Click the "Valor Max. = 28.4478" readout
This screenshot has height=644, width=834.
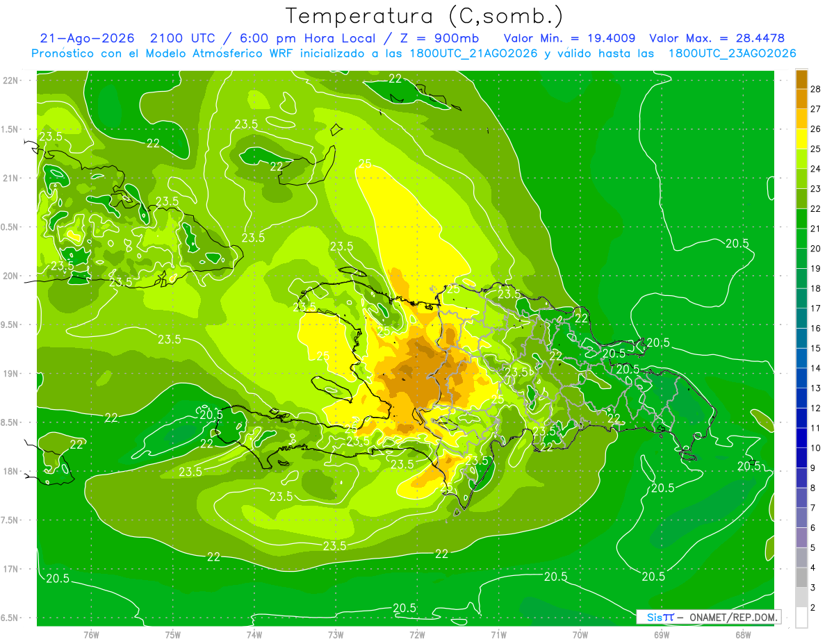pos(717,38)
